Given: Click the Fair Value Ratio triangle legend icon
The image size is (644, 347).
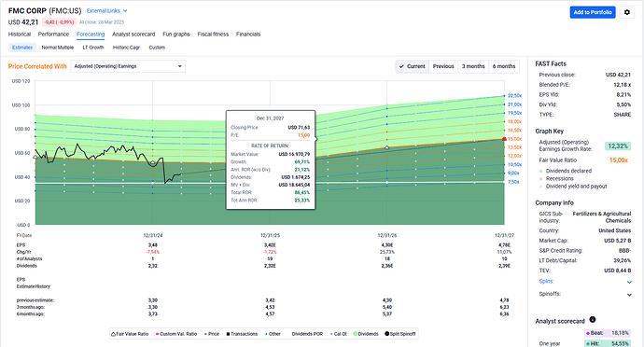Looking at the screenshot, I should pyautogui.click(x=113, y=334).
